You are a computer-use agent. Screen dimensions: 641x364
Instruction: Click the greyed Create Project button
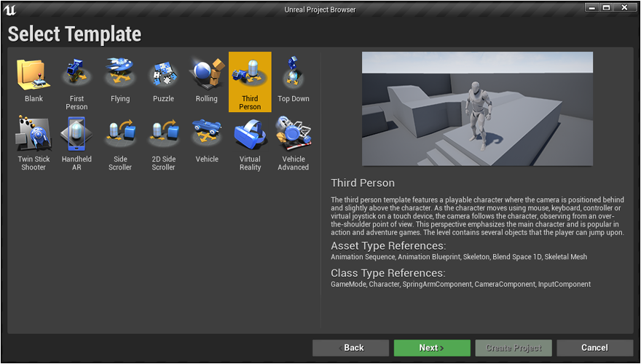pyautogui.click(x=514, y=348)
